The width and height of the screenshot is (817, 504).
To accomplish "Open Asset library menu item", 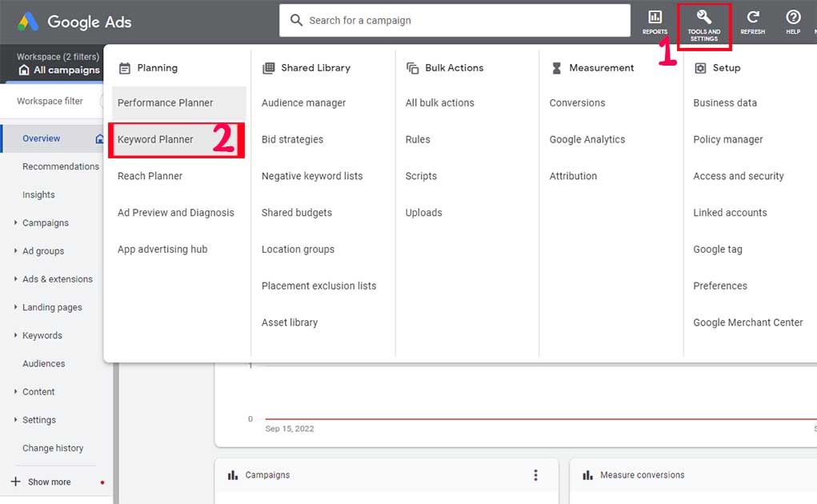I will point(289,322).
